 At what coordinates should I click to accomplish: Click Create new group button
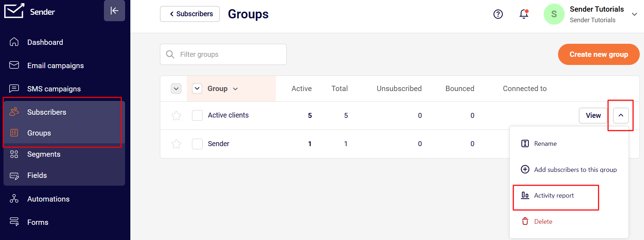599,54
